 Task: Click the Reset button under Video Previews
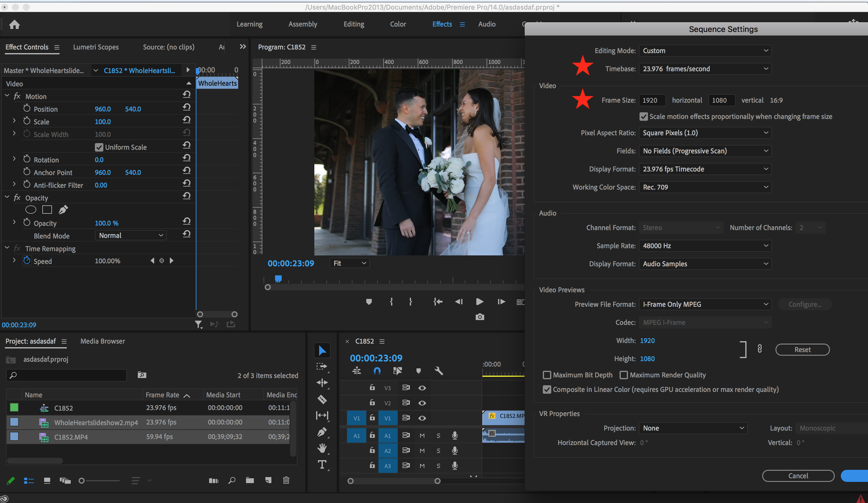[802, 349]
